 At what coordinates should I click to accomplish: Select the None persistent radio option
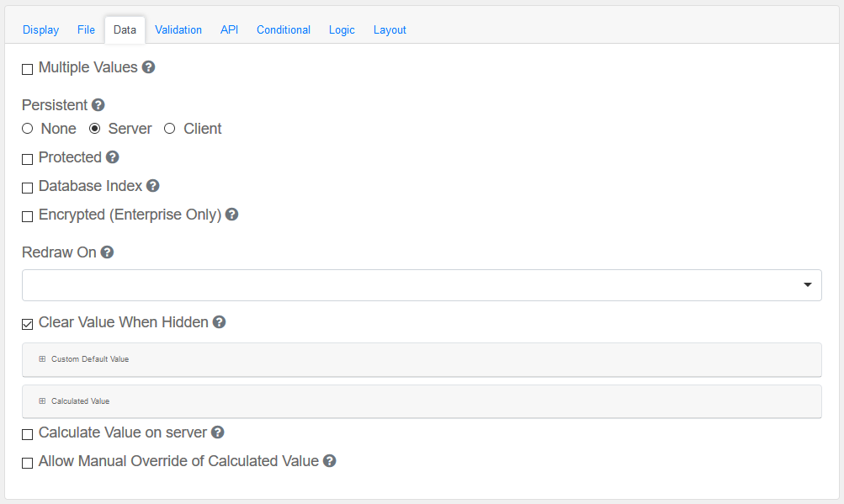tap(28, 129)
